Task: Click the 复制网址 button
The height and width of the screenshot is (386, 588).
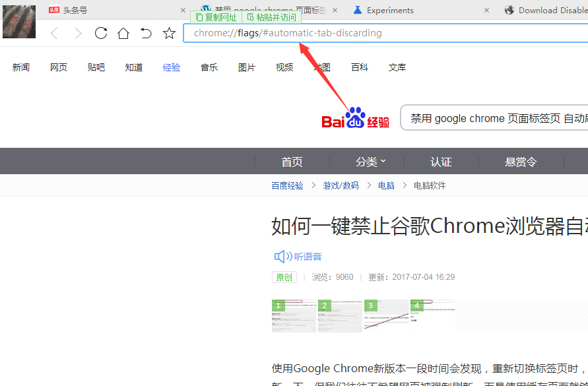Action: (216, 17)
